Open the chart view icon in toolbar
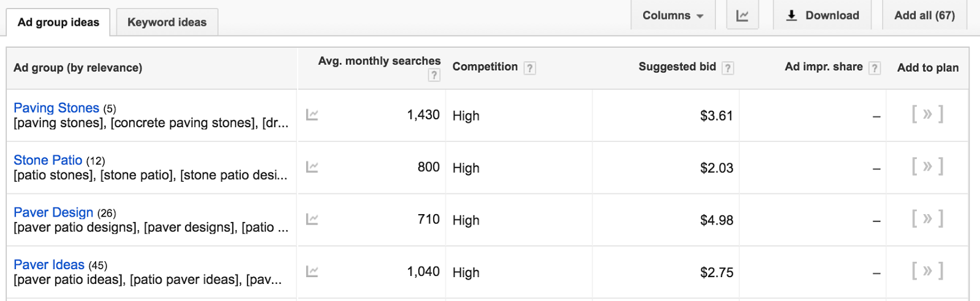 742,15
